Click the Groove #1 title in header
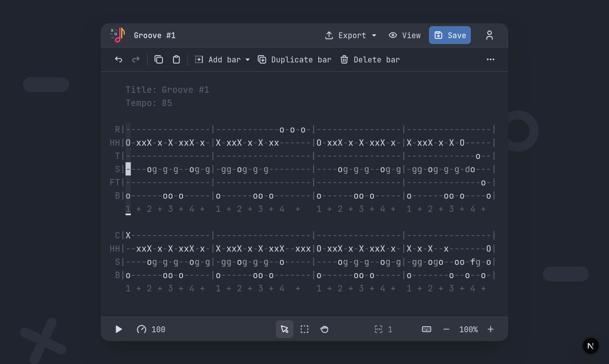The image size is (609, 364). (155, 35)
